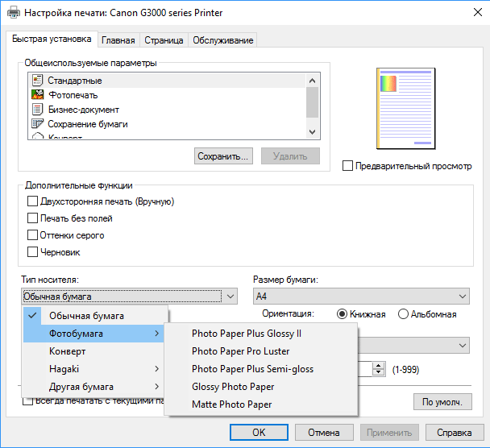Enable Черновик checkbox
The width and height of the screenshot is (490, 448).
(x=32, y=252)
